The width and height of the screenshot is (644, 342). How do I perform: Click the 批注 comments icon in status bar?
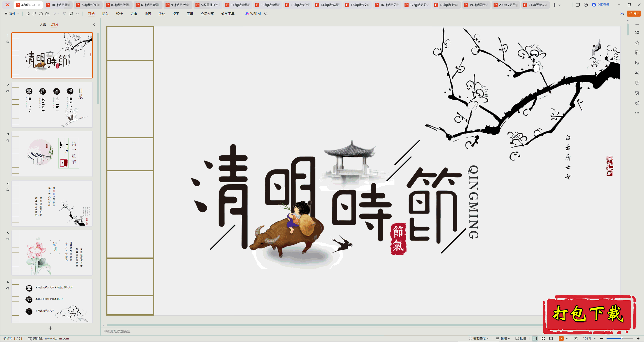click(520, 338)
